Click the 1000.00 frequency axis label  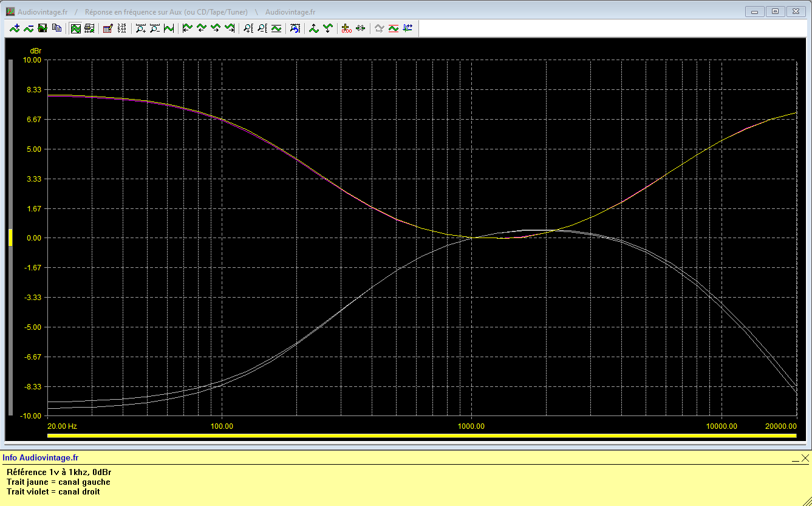471,426
